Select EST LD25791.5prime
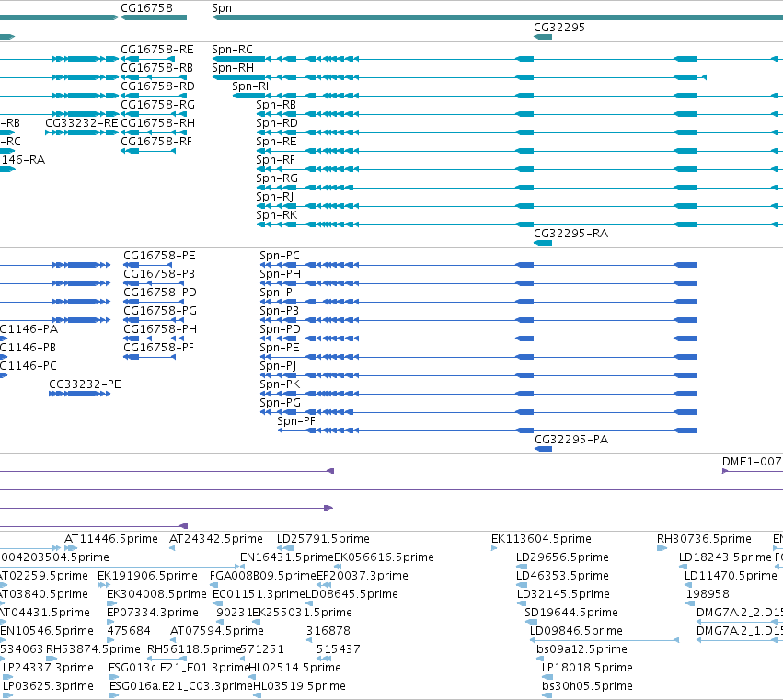 click(x=323, y=539)
